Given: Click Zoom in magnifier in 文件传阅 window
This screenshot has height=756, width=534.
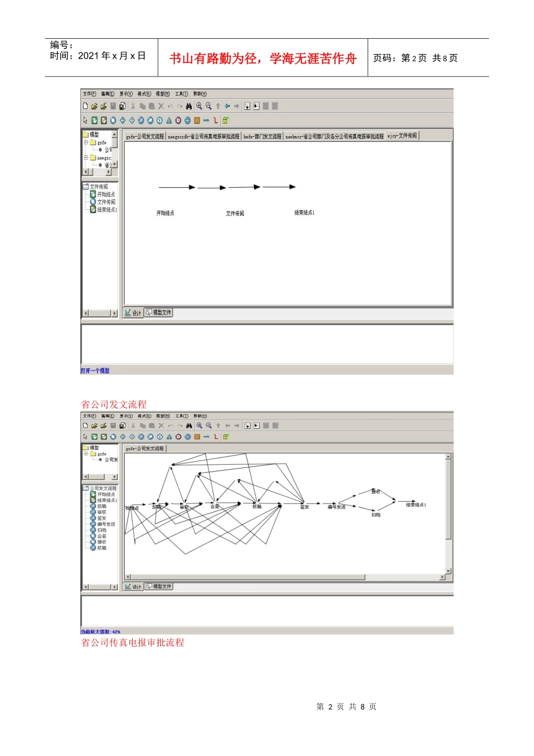Looking at the screenshot, I should pos(199,106).
